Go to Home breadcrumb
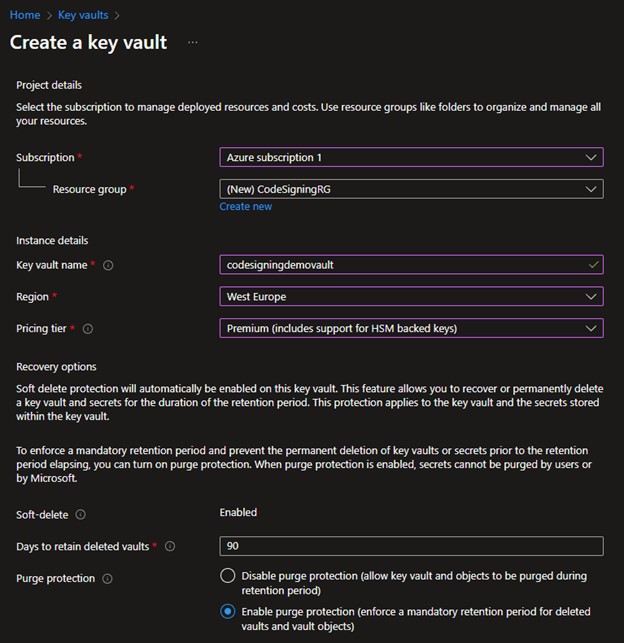Screen dimensions: 624x643 (x=25, y=15)
